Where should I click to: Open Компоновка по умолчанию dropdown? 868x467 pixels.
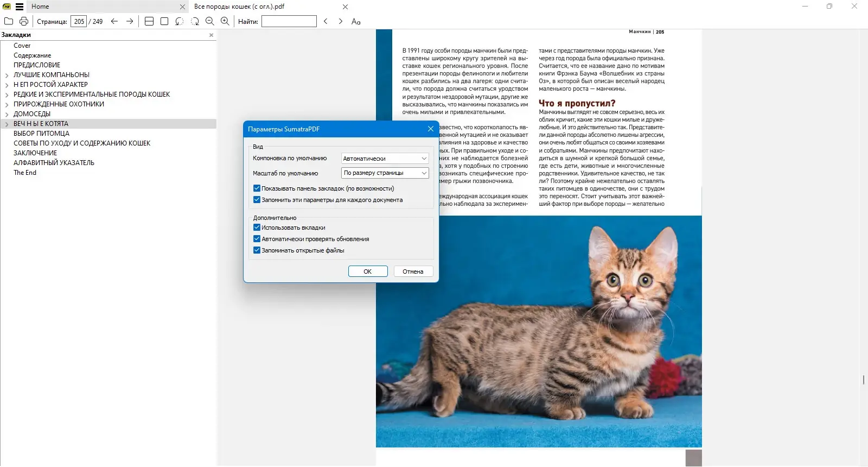pyautogui.click(x=385, y=159)
